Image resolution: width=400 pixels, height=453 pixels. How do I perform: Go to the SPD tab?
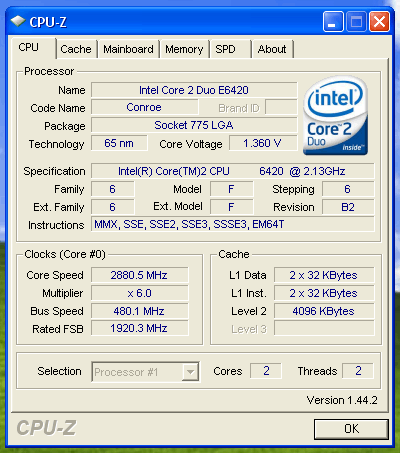coord(230,49)
